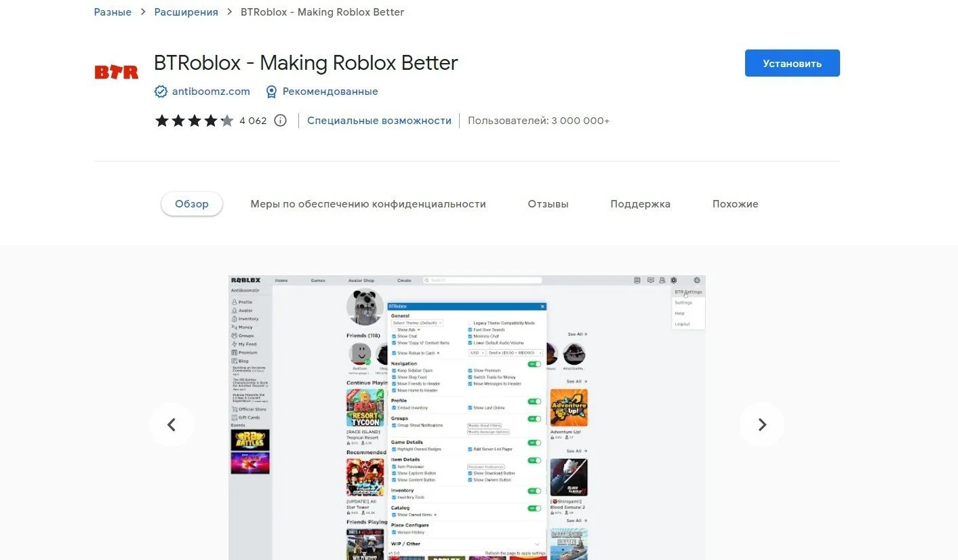Open the USD currency dropdown in the preview
Screen dimensions: 958x560
click(x=477, y=353)
